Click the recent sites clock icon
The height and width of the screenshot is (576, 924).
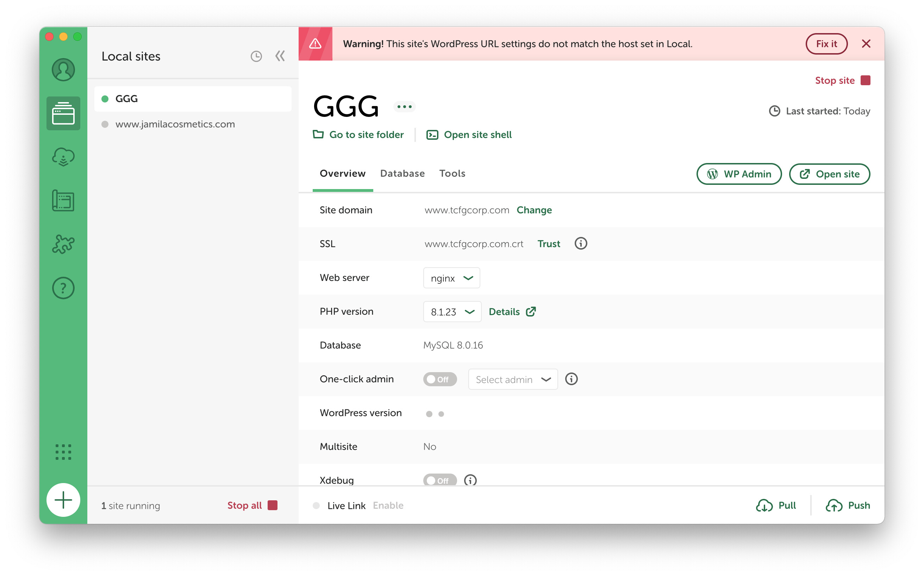pyautogui.click(x=256, y=56)
